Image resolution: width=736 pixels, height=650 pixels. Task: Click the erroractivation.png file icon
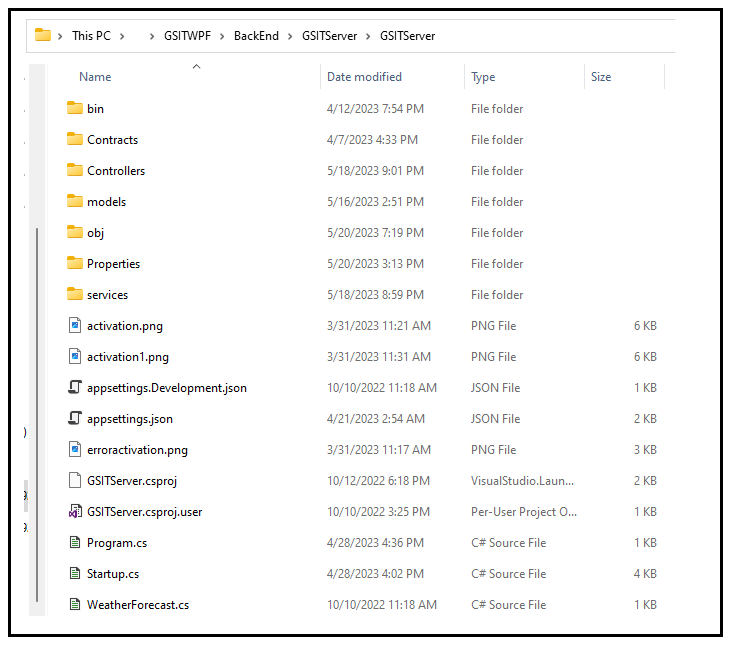coord(75,449)
